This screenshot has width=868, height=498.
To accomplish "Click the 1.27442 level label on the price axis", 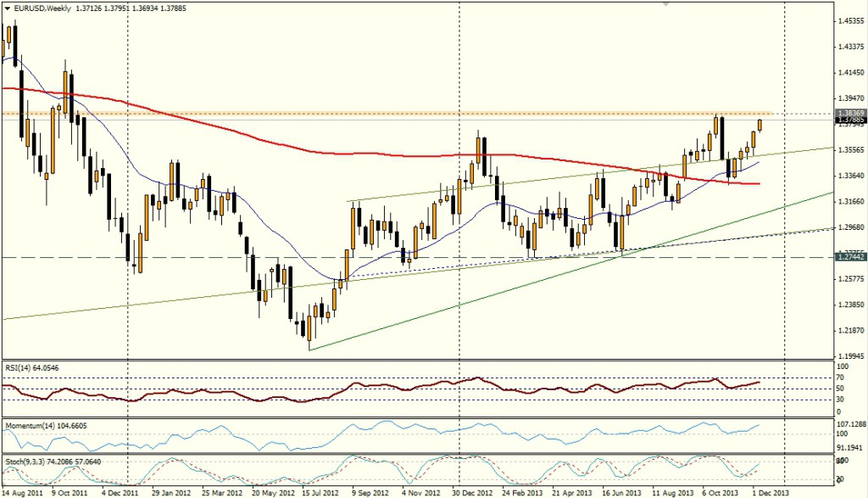I will (849, 256).
